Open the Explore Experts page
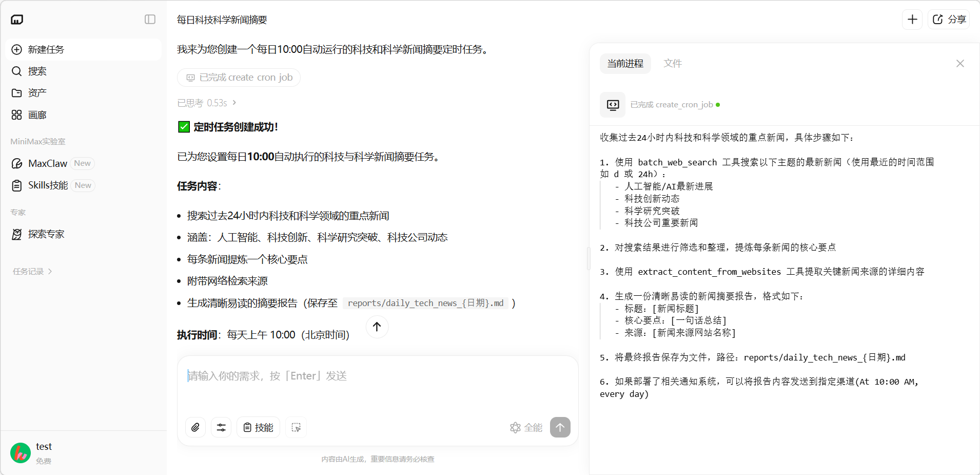Image resolution: width=980 pixels, height=475 pixels. (x=46, y=234)
